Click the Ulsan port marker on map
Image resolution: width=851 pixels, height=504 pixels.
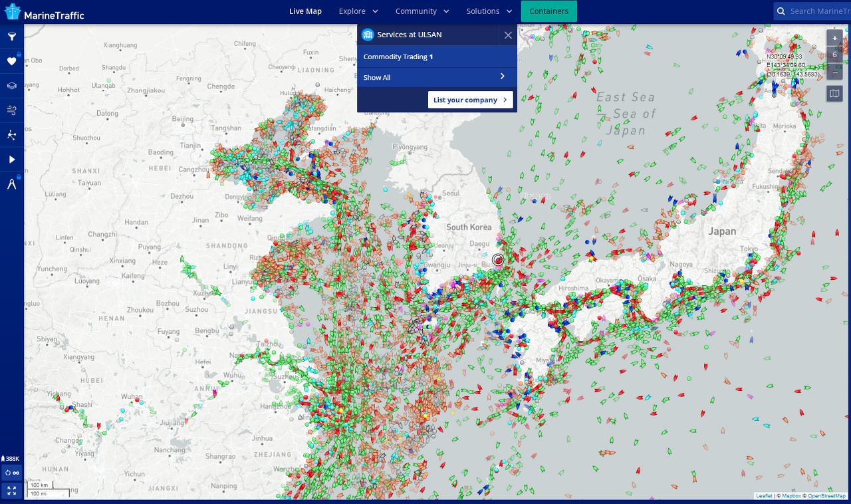pyautogui.click(x=498, y=259)
